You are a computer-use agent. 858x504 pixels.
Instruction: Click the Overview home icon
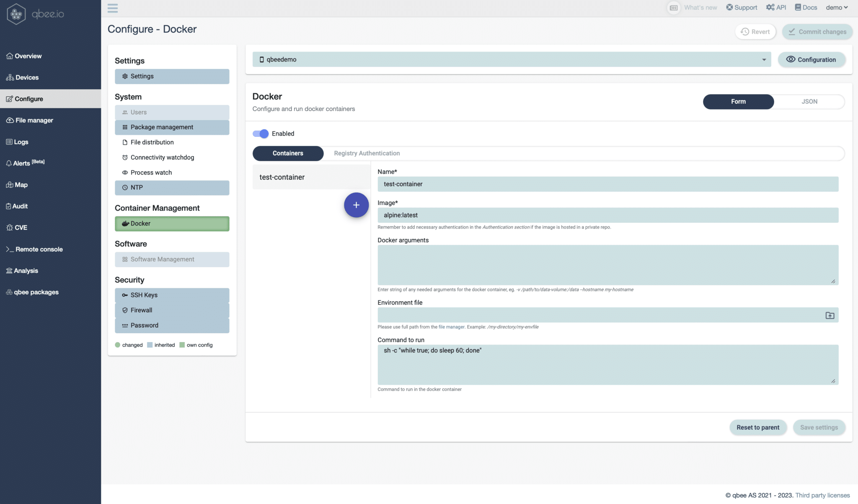click(x=9, y=56)
